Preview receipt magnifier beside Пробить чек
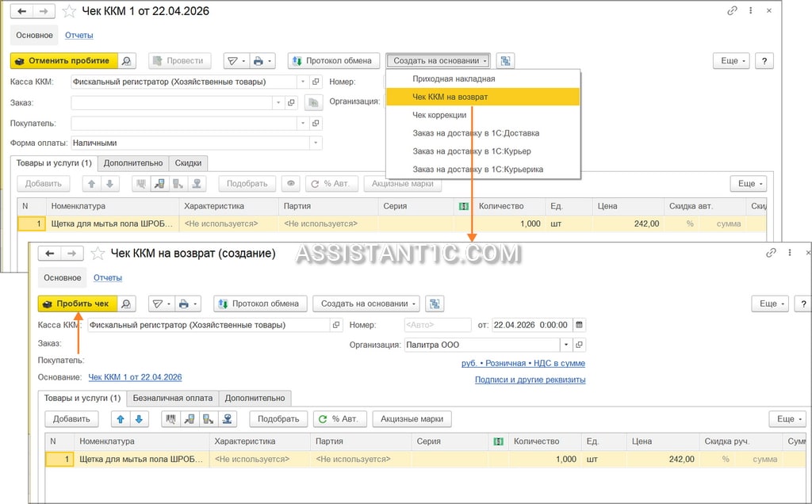812x504 pixels. click(x=126, y=304)
